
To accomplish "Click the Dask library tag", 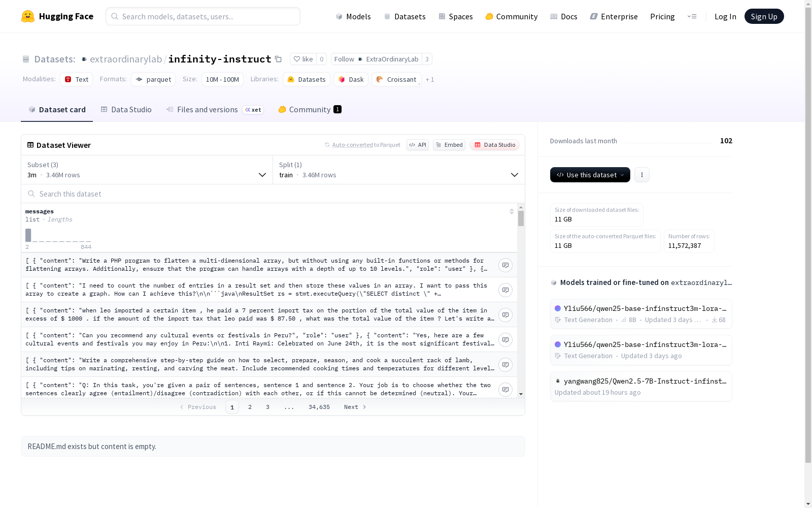I will 351,79.
